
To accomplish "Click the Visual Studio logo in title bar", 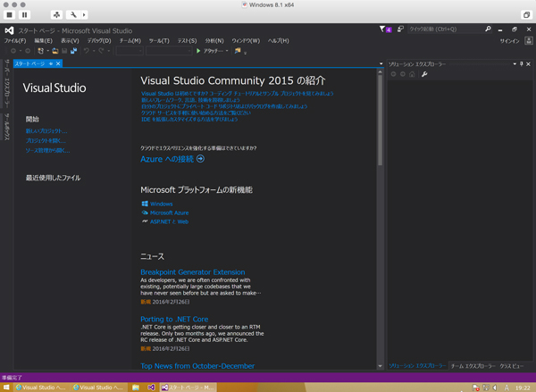I will pos(9,30).
